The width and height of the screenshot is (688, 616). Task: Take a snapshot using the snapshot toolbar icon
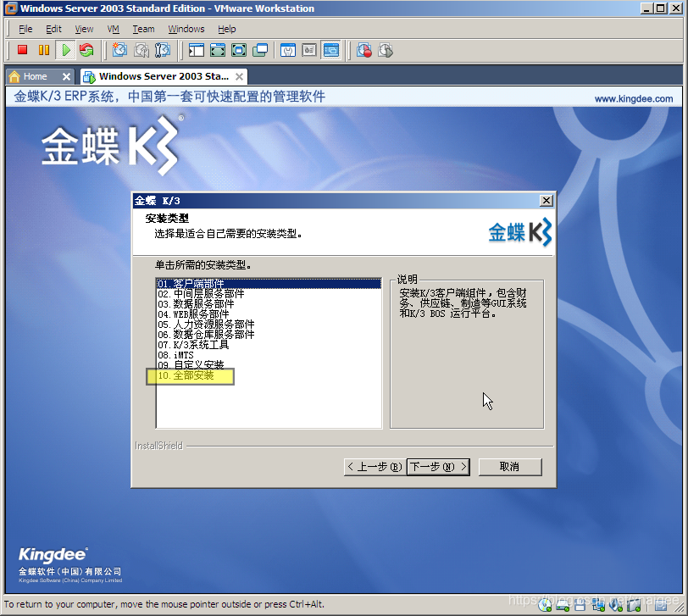pos(119,51)
